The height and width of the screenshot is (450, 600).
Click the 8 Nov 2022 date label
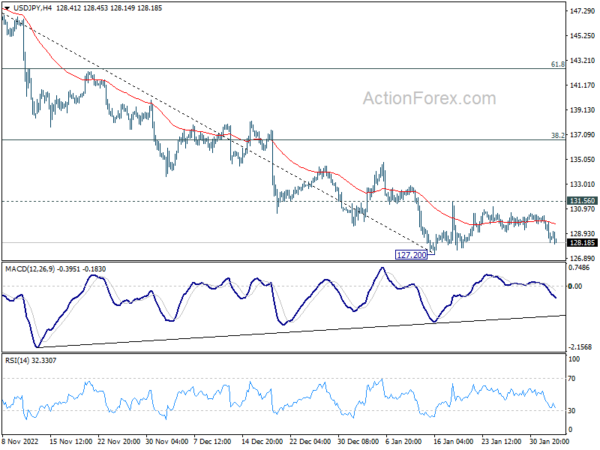[x=20, y=441]
